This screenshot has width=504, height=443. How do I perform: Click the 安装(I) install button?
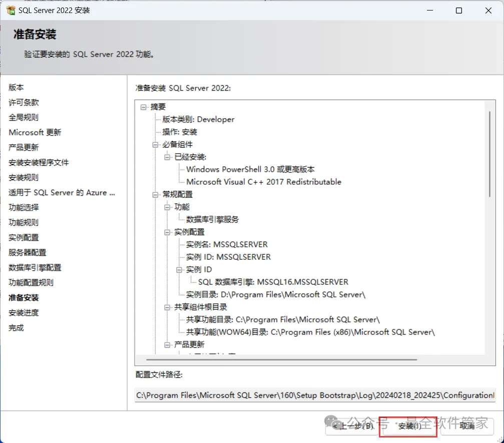coord(409,426)
